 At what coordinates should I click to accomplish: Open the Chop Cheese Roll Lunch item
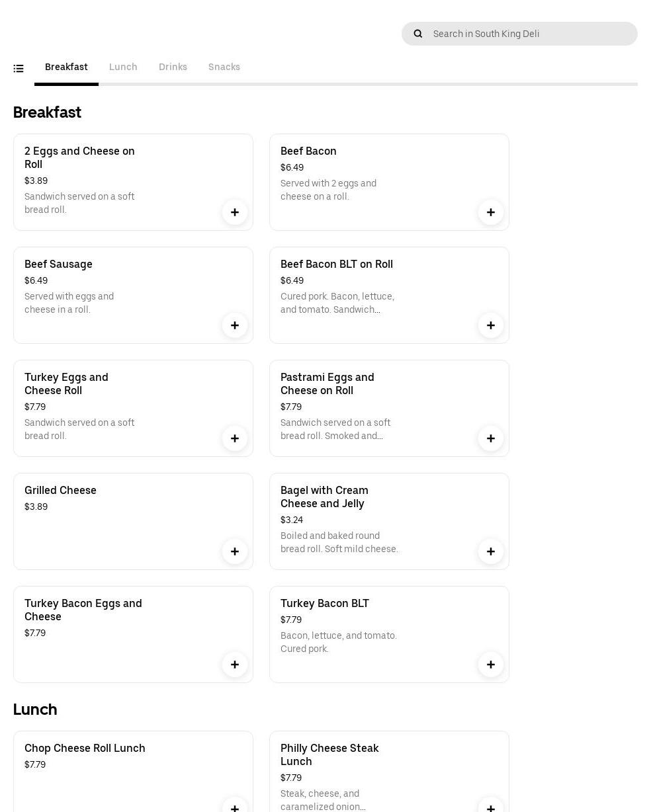85,749
